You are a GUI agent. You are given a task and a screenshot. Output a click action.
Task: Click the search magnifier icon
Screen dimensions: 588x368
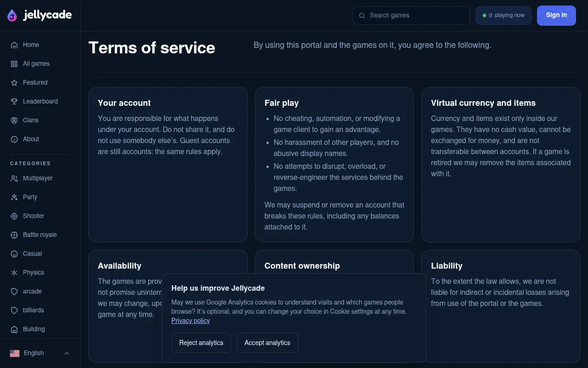[362, 15]
